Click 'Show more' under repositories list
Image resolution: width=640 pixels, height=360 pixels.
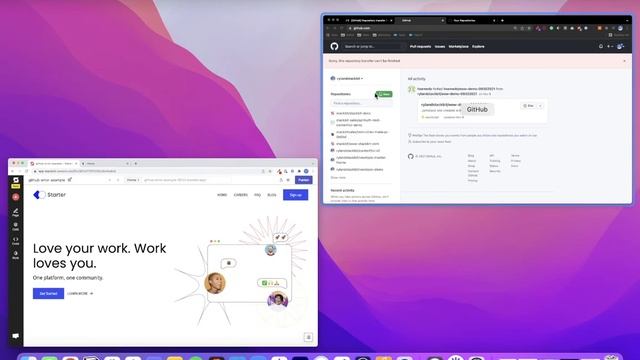[338, 178]
